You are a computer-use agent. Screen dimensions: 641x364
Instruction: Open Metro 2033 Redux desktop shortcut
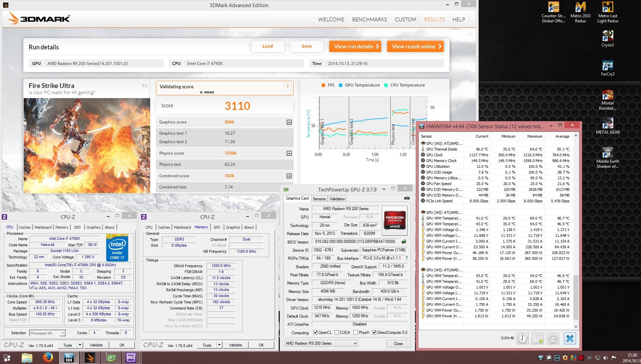pos(580,13)
